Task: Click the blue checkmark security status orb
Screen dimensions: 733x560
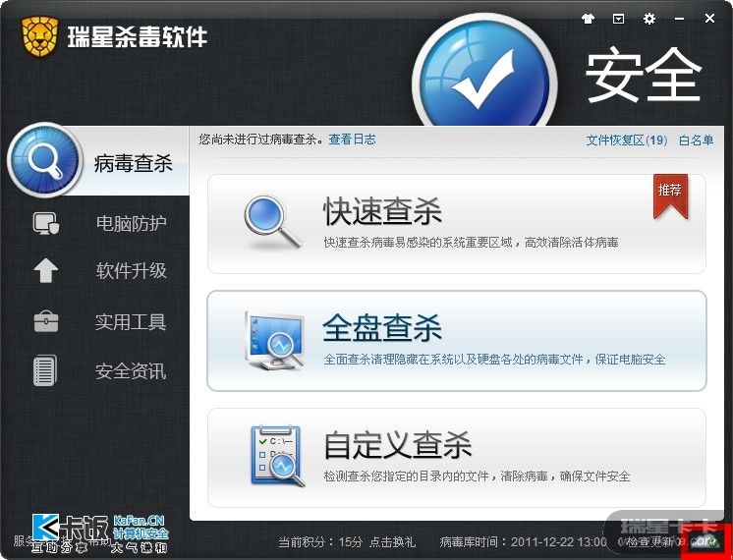Action: pos(484,77)
